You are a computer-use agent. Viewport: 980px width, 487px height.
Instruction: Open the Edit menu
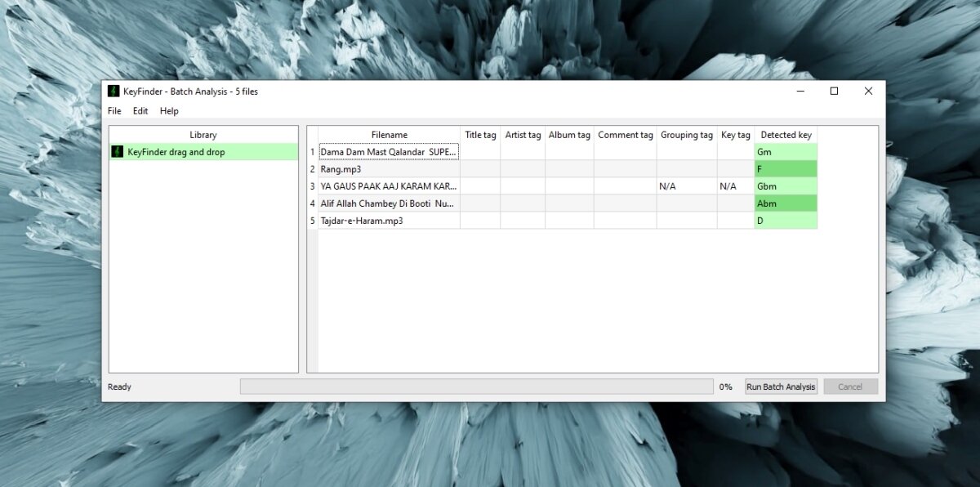click(x=140, y=110)
